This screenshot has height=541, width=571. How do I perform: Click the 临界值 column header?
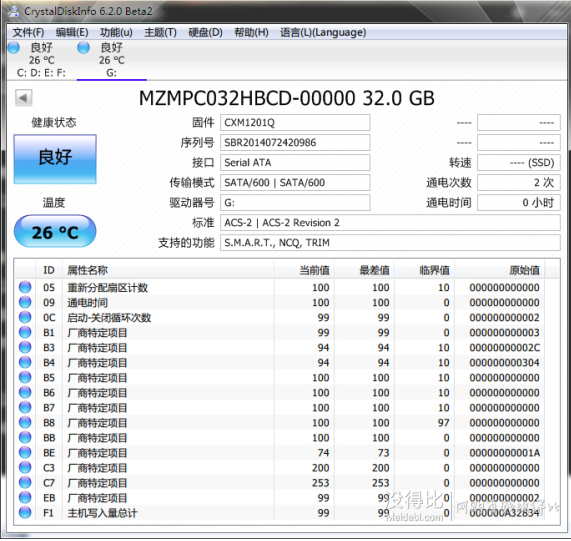point(424,270)
